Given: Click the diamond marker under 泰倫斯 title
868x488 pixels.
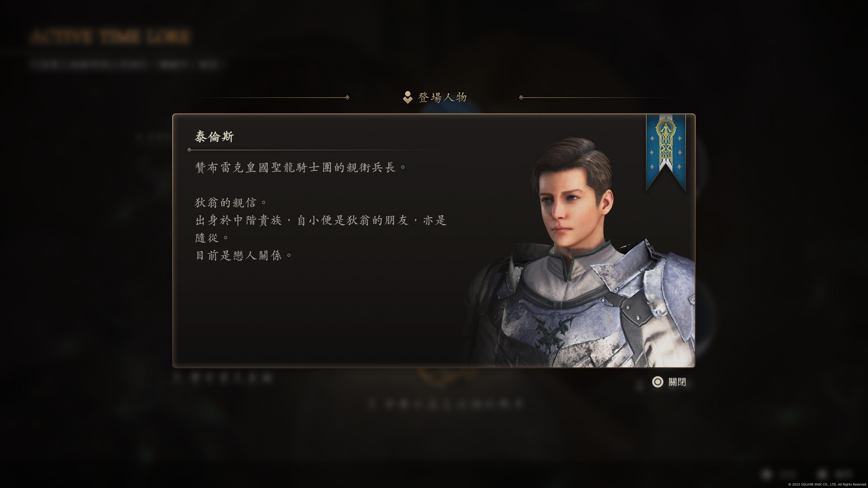Looking at the screenshot, I should click(189, 150).
